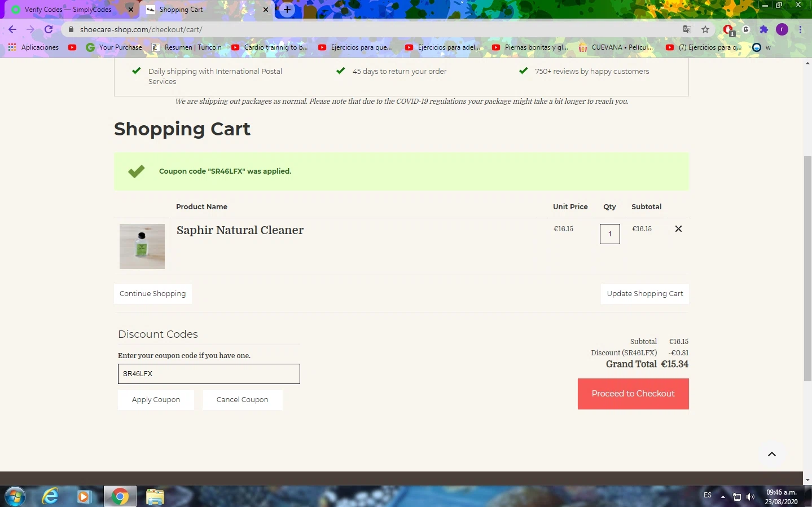The width and height of the screenshot is (812, 507).
Task: Click the Continue Shopping button
Action: [153, 294]
